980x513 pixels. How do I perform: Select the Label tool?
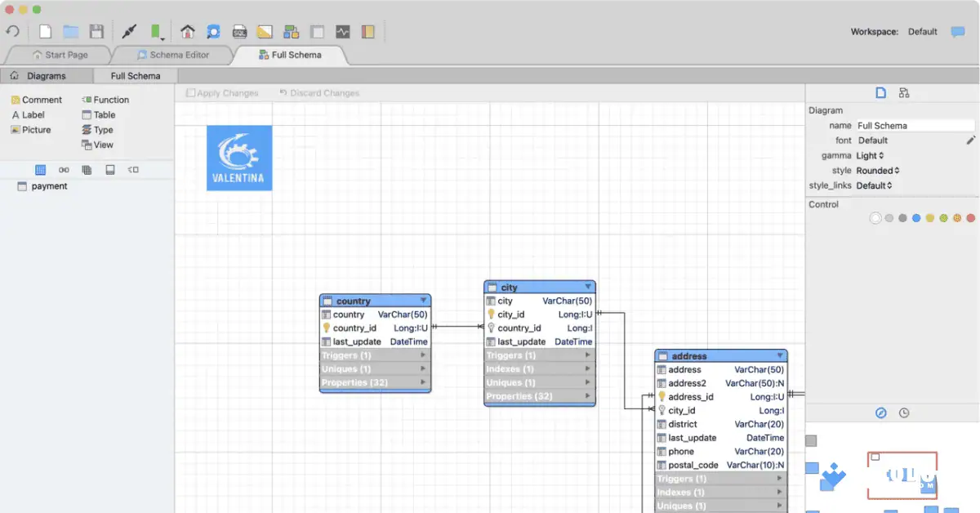coord(29,114)
